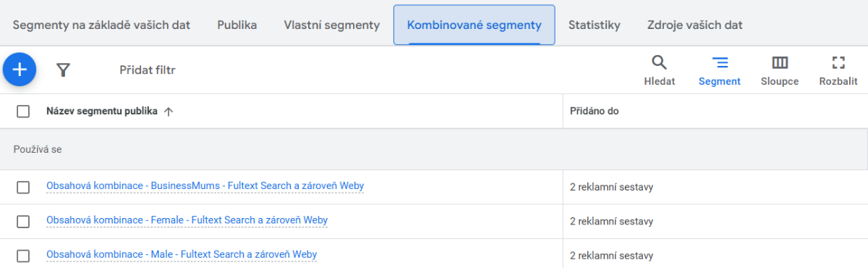
Task: Go to the Statistiky tab
Action: (595, 25)
